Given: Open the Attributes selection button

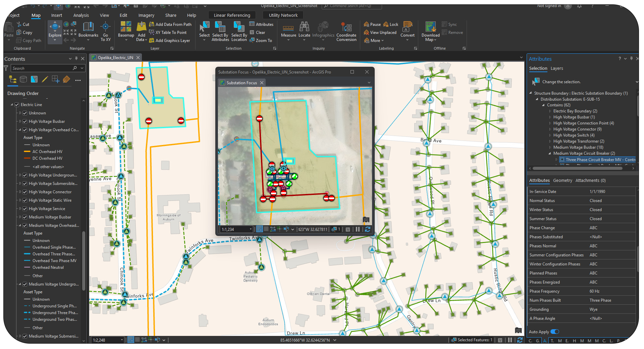Looking at the screenshot, I should coord(261,24).
